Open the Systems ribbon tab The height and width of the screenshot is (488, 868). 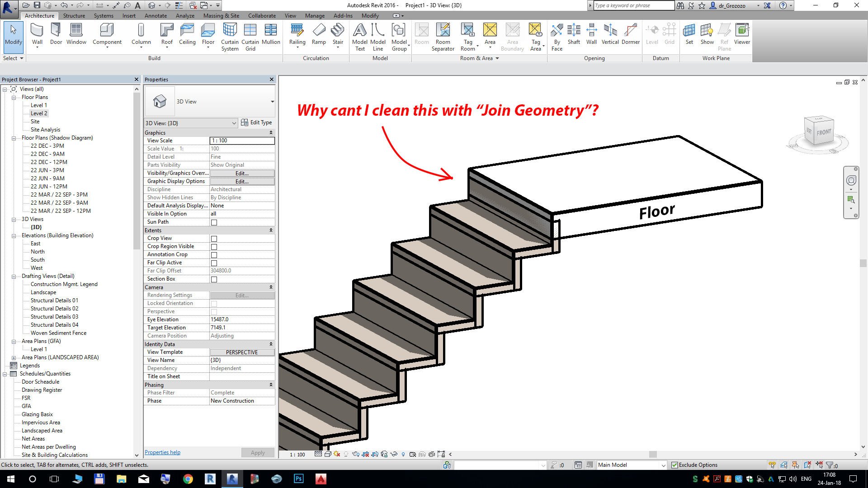coord(104,16)
